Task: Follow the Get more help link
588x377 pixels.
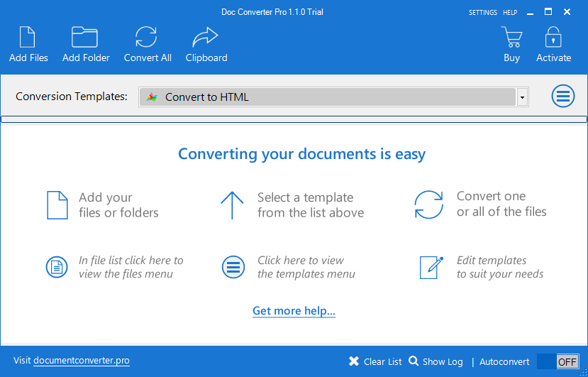Action: coord(294,311)
